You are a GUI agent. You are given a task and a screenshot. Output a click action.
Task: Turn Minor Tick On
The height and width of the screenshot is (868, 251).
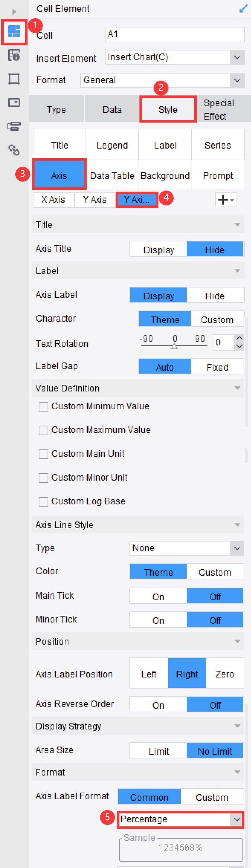[158, 620]
